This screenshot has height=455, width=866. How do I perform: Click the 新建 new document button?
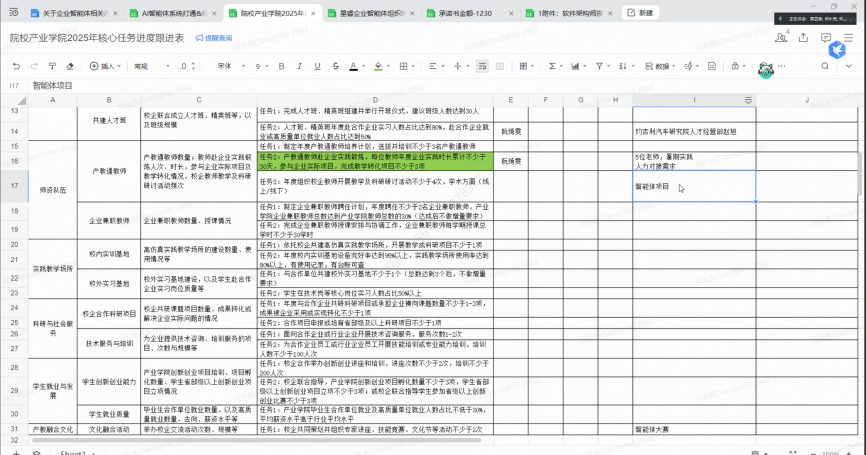[641, 13]
